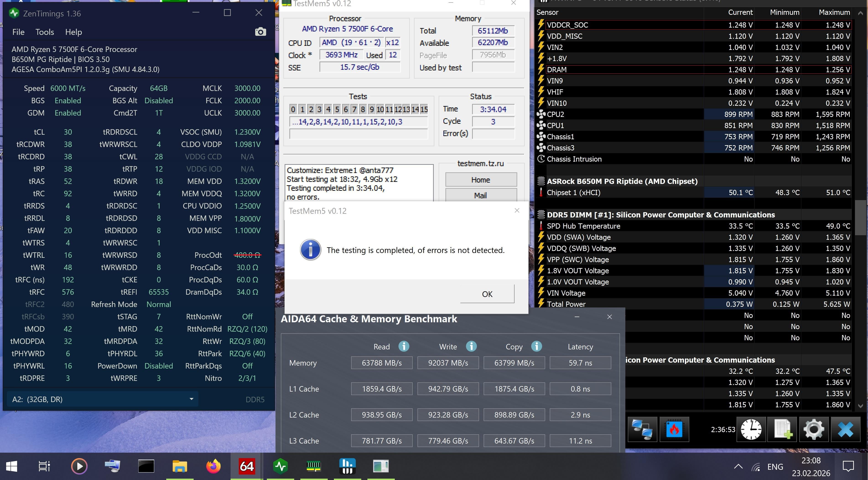The image size is (868, 480).
Task: Open the ZenTimings Tools menu
Action: click(x=44, y=32)
